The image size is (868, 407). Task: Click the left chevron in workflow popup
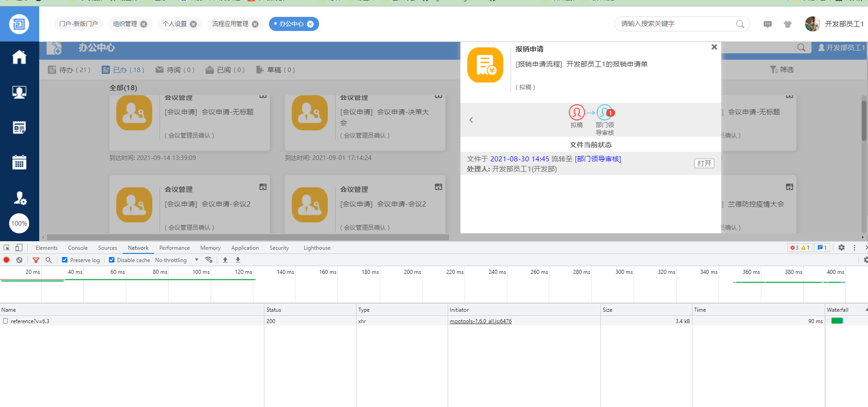point(471,120)
